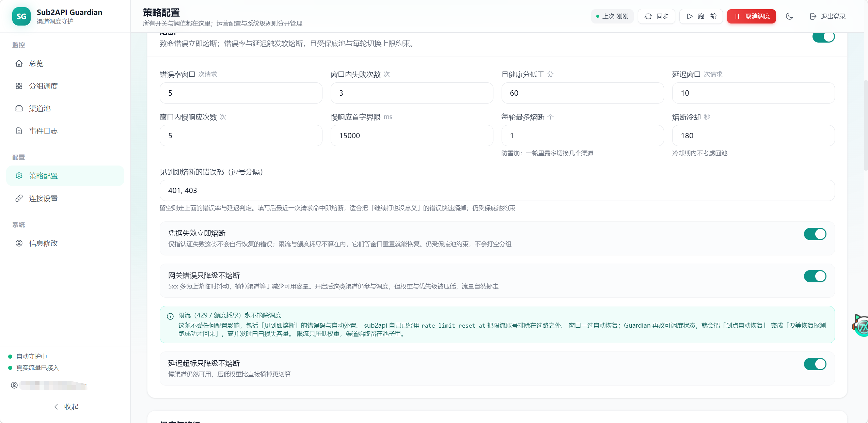This screenshot has height=423, width=868.
Task: Click the 每轮最多熔断 input field
Action: point(582,136)
